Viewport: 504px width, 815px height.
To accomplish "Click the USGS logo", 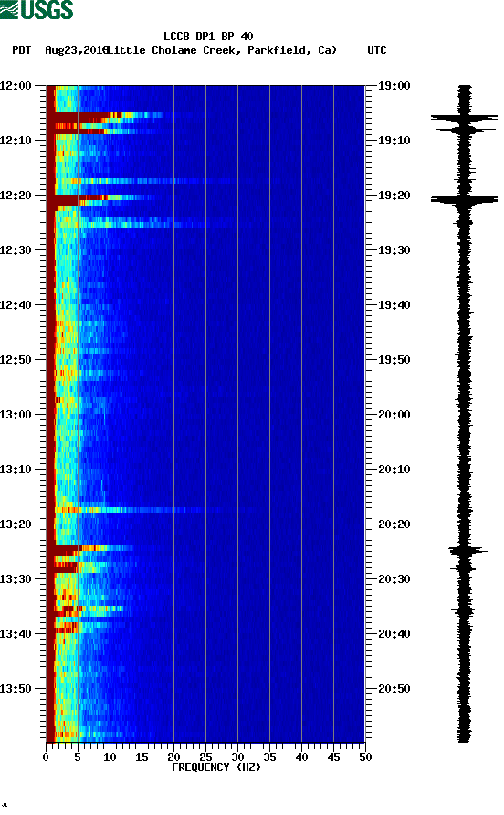I will (x=37, y=9).
